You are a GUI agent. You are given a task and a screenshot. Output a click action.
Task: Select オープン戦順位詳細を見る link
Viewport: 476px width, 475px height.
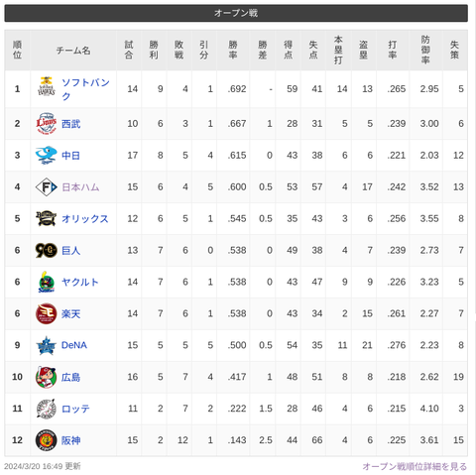click(x=415, y=466)
